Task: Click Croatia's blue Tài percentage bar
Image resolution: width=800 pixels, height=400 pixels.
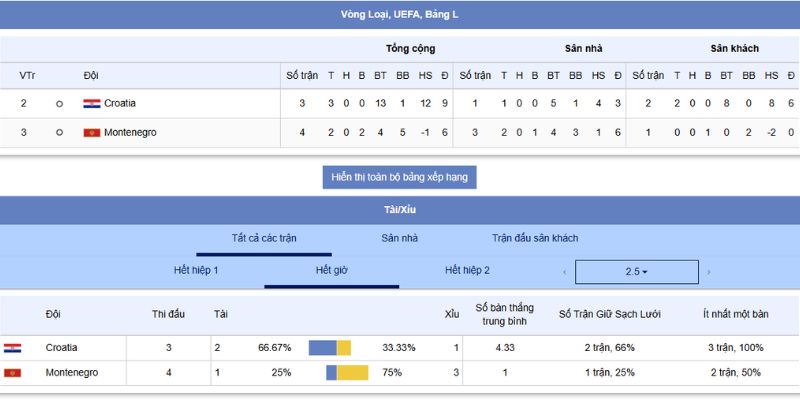Action: pyautogui.click(x=322, y=347)
